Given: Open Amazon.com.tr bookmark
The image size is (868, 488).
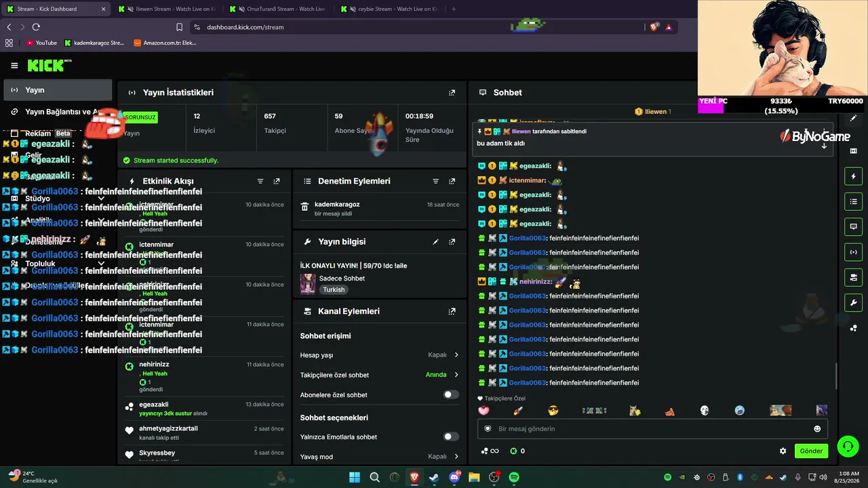Looking at the screenshot, I should (165, 43).
